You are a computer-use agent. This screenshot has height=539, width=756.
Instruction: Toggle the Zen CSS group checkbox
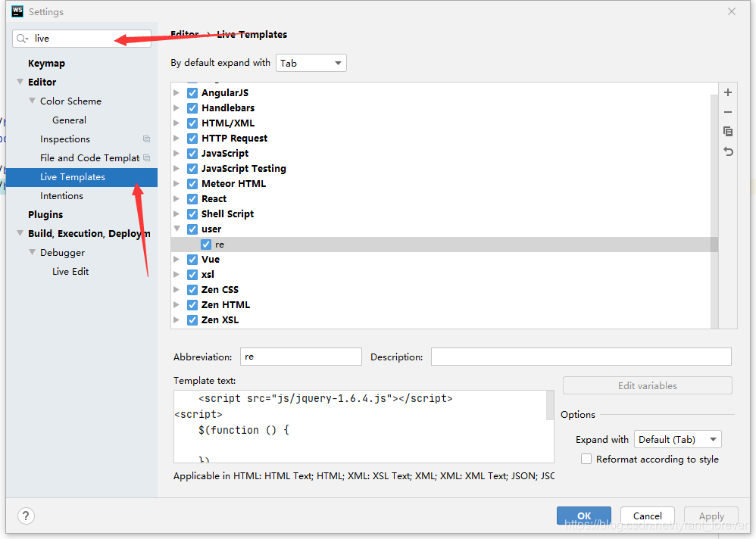click(192, 290)
